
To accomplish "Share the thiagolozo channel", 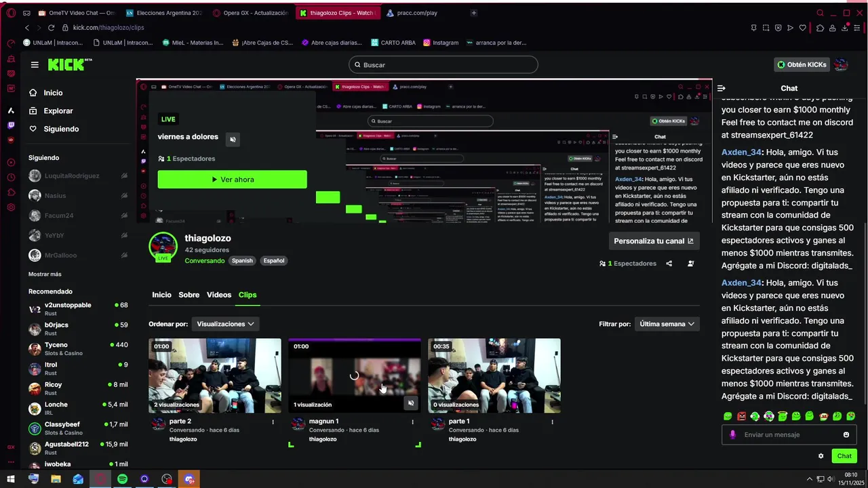I will (x=669, y=264).
